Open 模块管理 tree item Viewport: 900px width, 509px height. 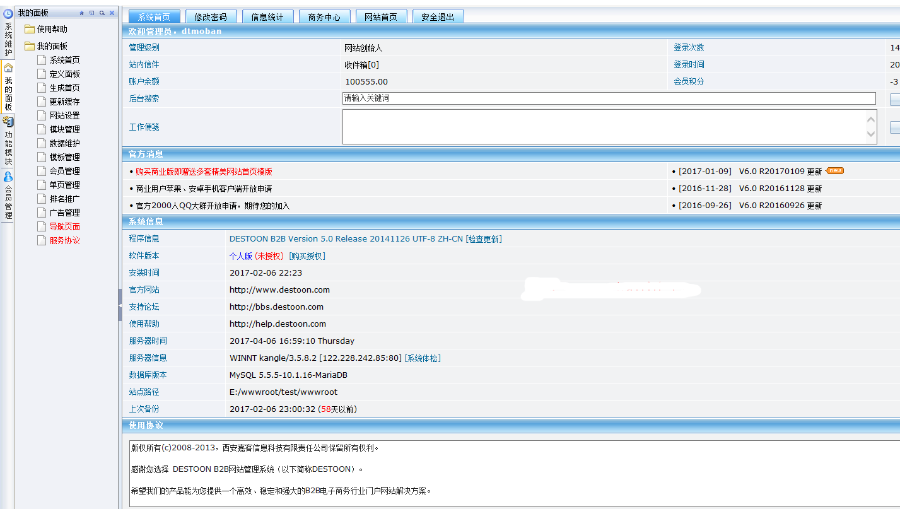pos(64,129)
